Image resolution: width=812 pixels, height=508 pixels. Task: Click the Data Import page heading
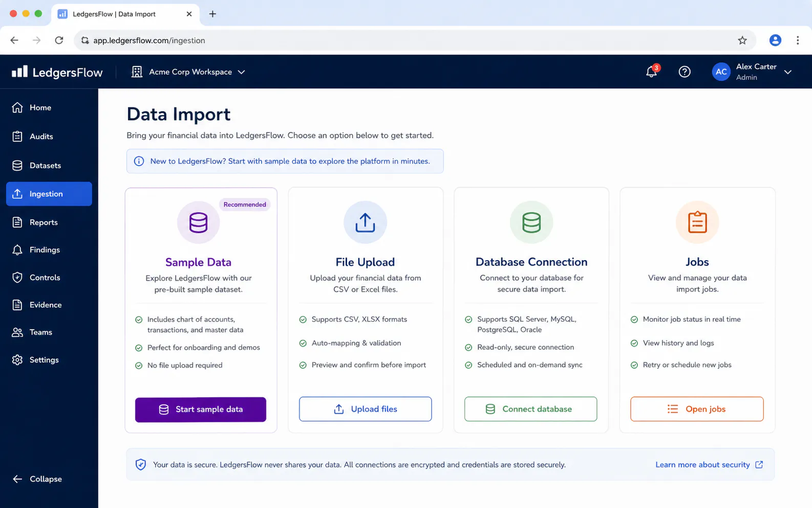tap(179, 114)
